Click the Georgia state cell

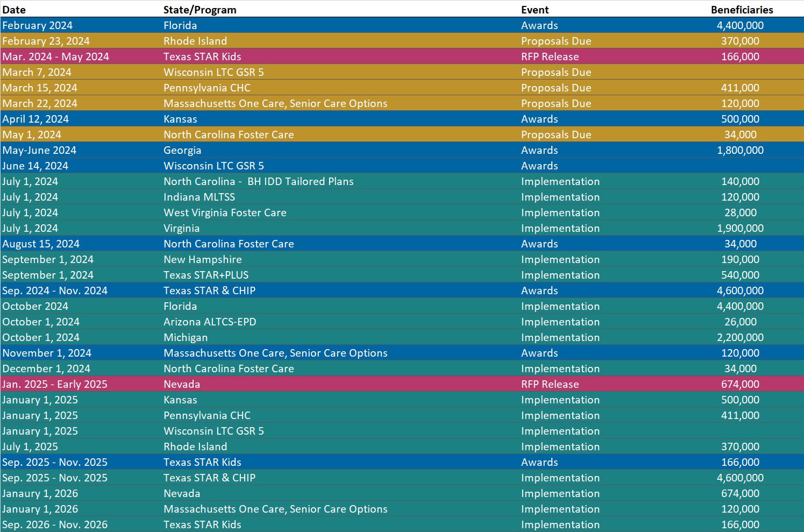[x=182, y=150]
